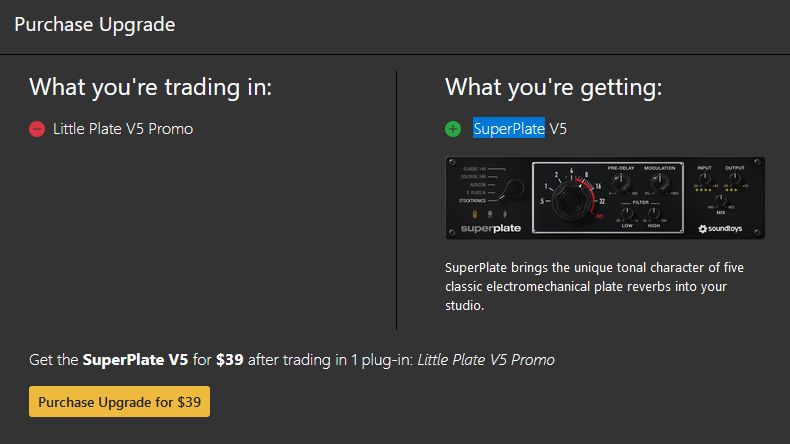Viewport: 790px width, 444px height.
Task: Click the Mix dry/wet knob
Action: (720, 201)
